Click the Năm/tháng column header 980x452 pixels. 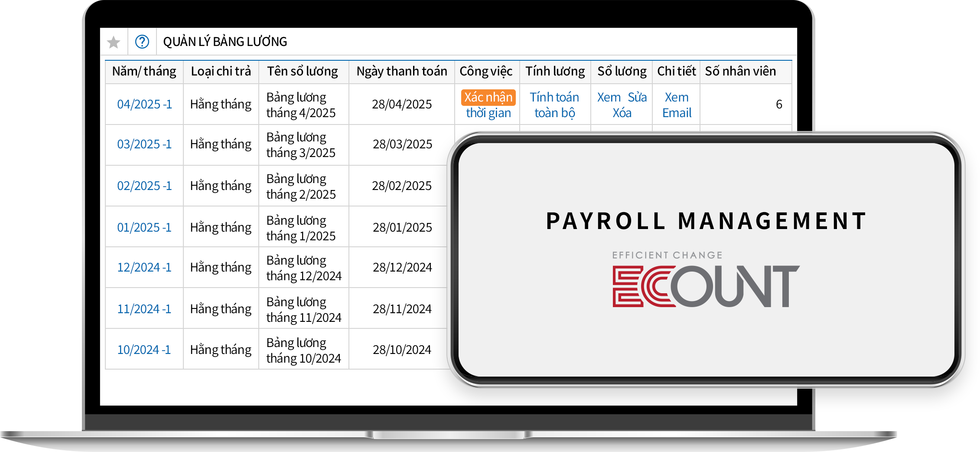(x=144, y=71)
